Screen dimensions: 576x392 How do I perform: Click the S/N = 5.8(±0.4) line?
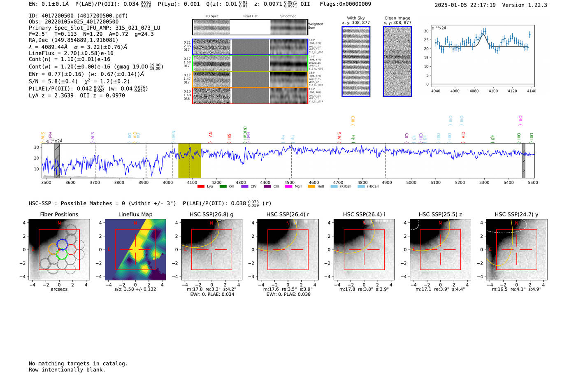(x=79, y=81)
